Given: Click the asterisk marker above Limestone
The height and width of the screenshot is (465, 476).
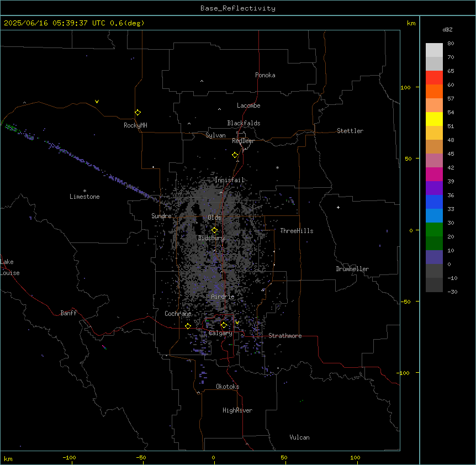Looking at the screenshot, I should [x=84, y=191].
